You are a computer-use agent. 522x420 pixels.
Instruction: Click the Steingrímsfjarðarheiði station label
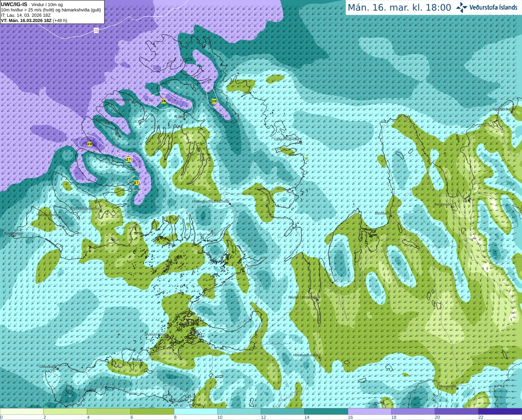tap(211, 201)
